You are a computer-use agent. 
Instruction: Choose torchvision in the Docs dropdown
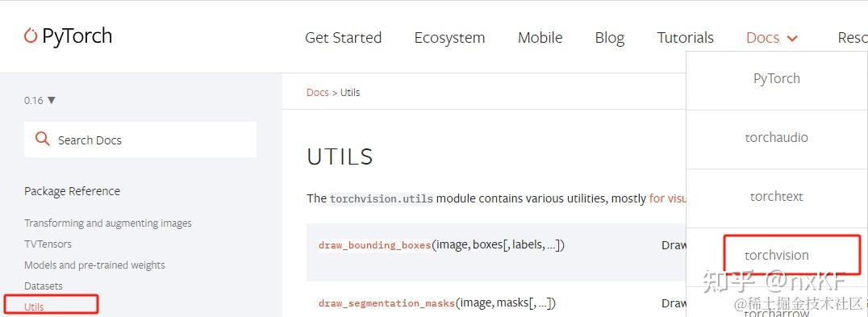(776, 255)
